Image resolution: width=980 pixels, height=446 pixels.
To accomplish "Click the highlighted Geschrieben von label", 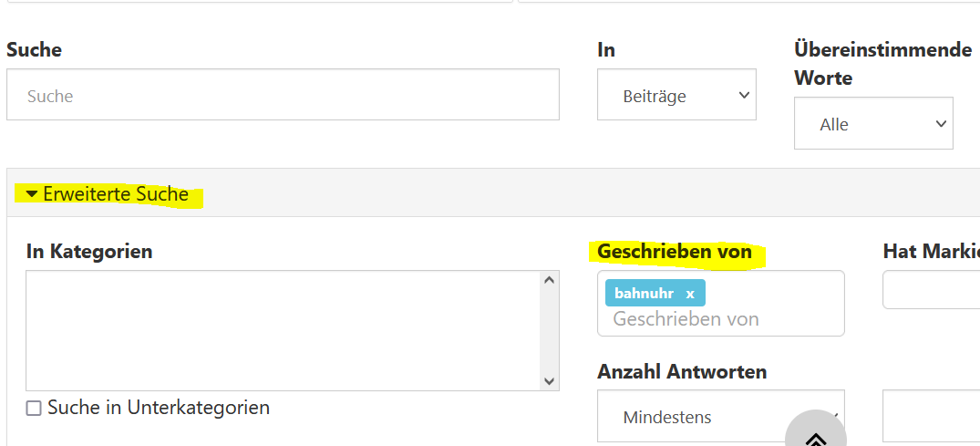I will pyautogui.click(x=675, y=252).
